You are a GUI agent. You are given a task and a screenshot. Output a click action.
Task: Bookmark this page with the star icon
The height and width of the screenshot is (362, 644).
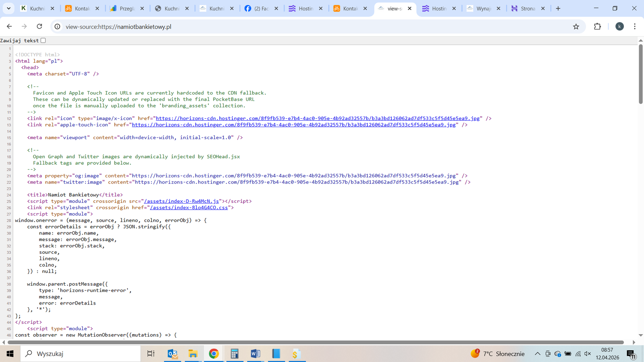coord(576,27)
